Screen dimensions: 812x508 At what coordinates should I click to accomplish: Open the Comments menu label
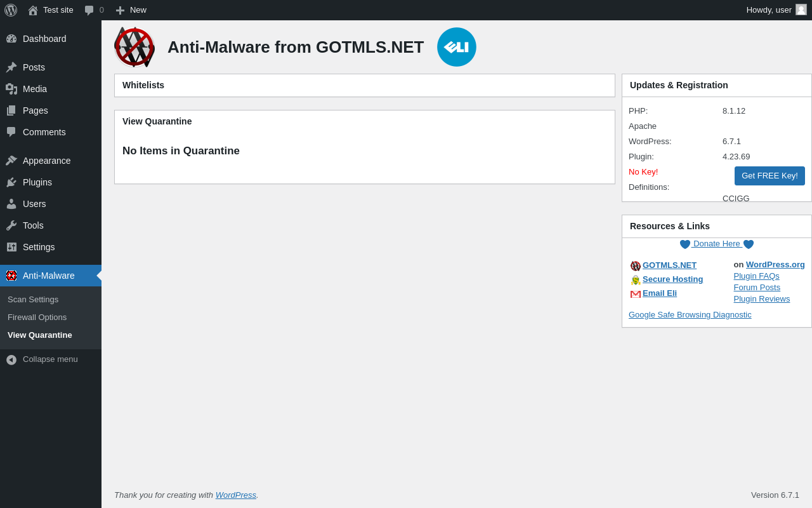click(44, 132)
